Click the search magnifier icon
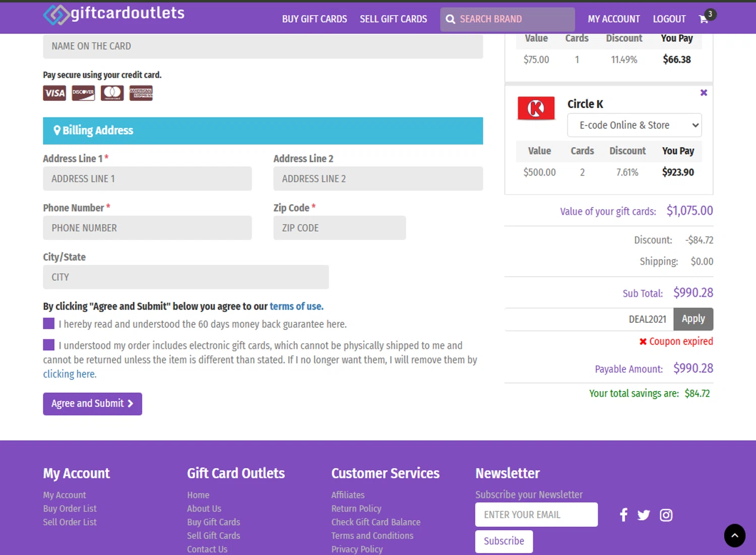Viewport: 756px width, 555px height. click(451, 19)
